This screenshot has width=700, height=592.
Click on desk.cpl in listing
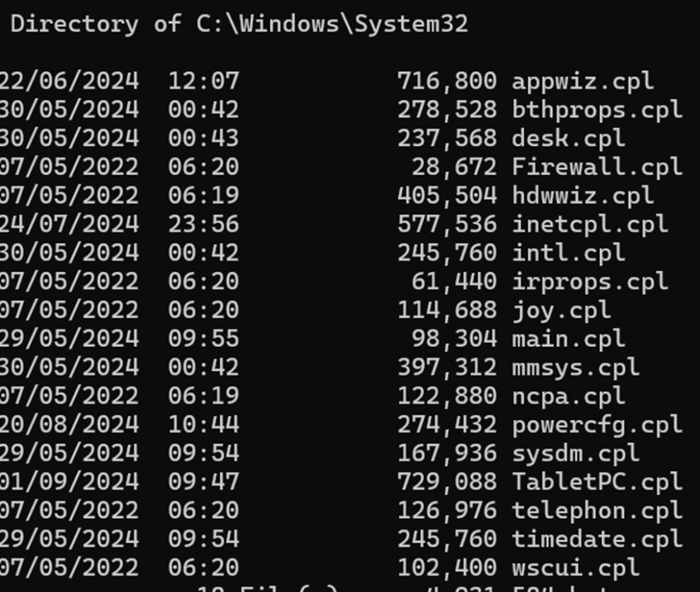(568, 140)
